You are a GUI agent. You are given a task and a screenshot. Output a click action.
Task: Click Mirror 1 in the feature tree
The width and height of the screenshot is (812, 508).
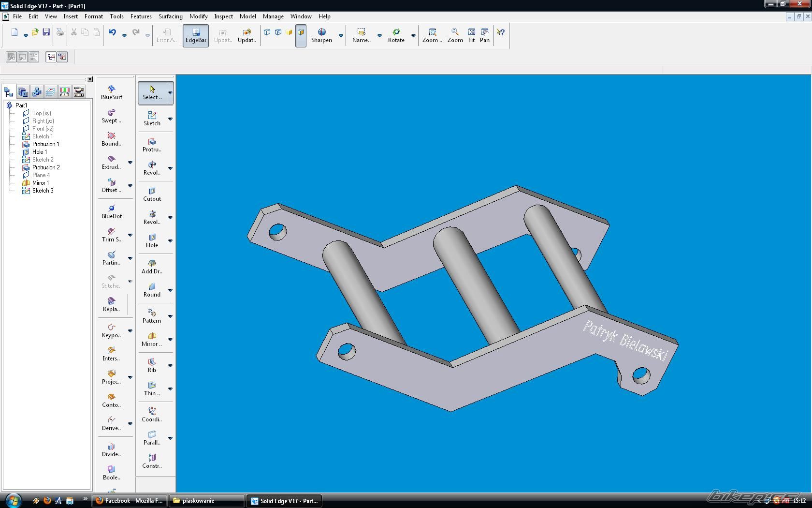(40, 183)
